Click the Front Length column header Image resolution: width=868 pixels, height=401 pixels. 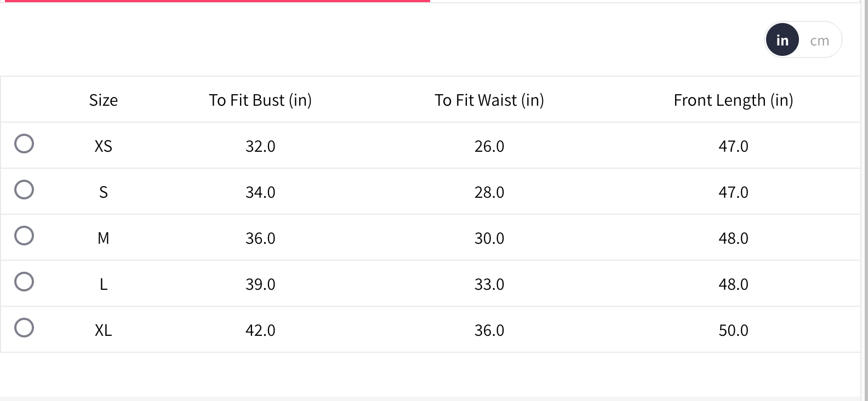tap(733, 100)
